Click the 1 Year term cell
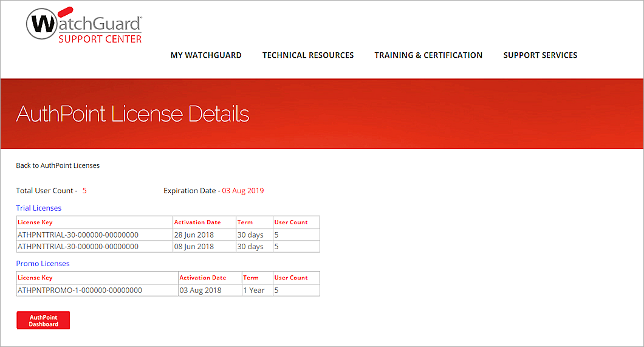This screenshot has height=347, width=644. [254, 290]
